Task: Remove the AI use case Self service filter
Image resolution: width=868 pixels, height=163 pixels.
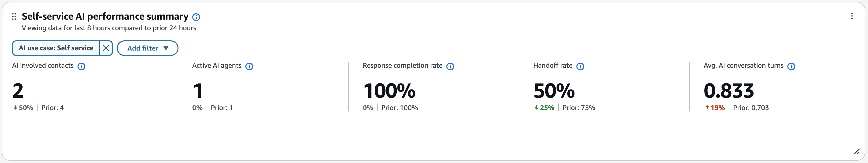Action: click(106, 48)
